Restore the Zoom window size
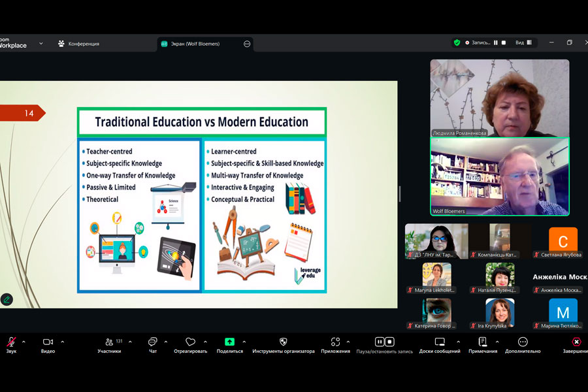Viewport: 588px width, 392px height. pos(569,42)
